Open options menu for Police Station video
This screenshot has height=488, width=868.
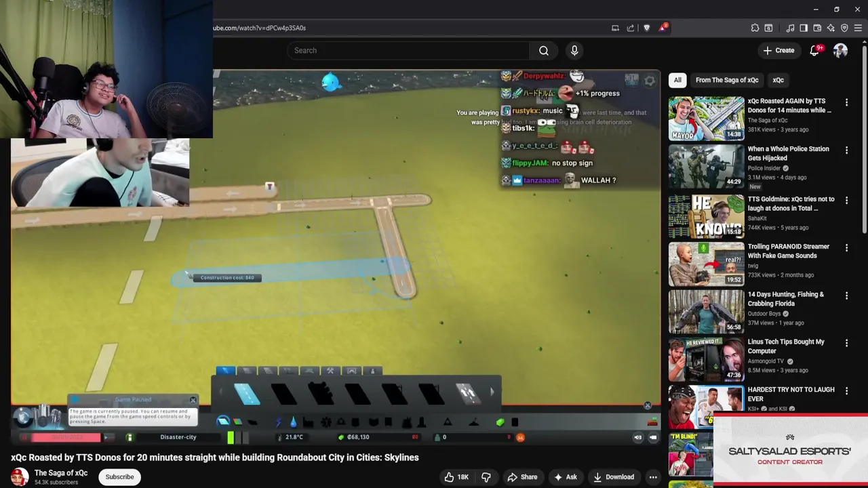coord(846,150)
